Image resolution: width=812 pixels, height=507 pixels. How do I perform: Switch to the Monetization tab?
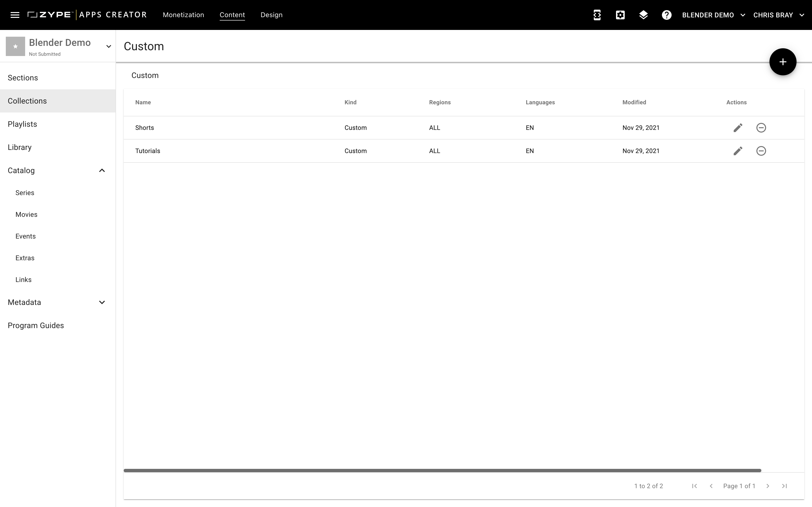(183, 15)
